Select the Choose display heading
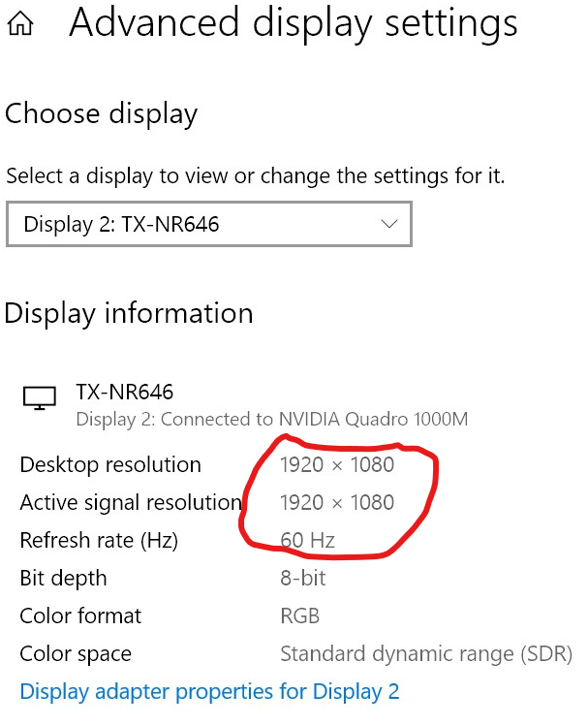This screenshot has width=588, height=726. pos(101,114)
